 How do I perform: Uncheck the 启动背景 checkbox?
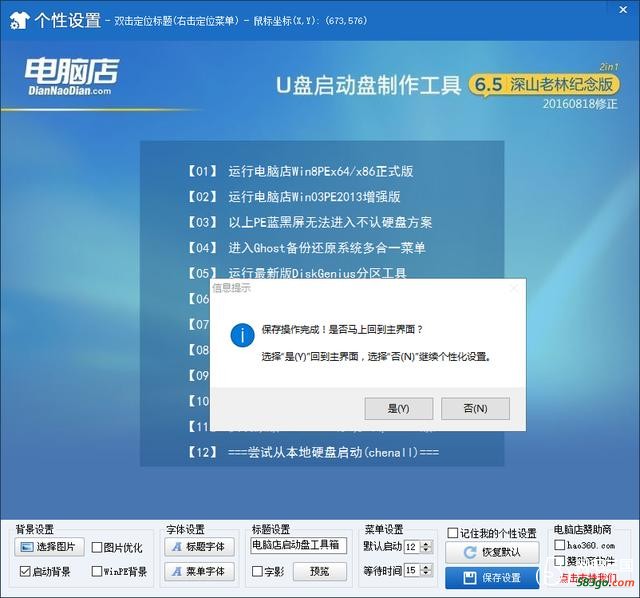tap(25, 571)
